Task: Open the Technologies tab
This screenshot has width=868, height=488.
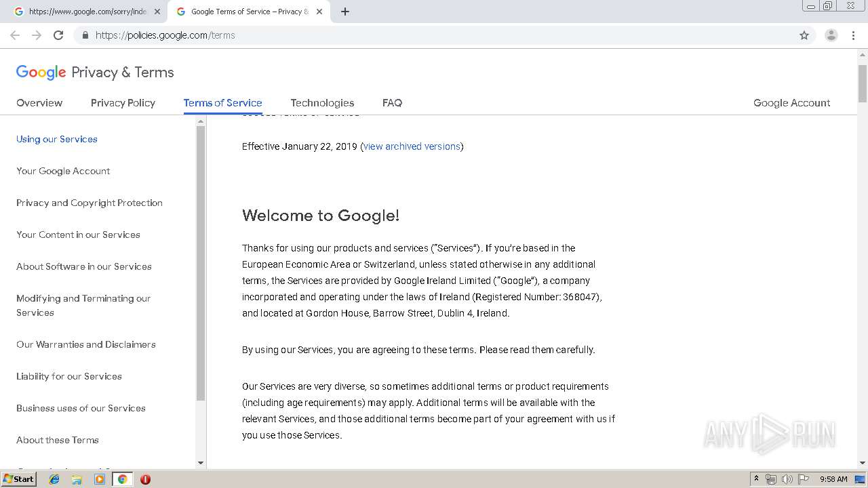Action: click(x=322, y=103)
